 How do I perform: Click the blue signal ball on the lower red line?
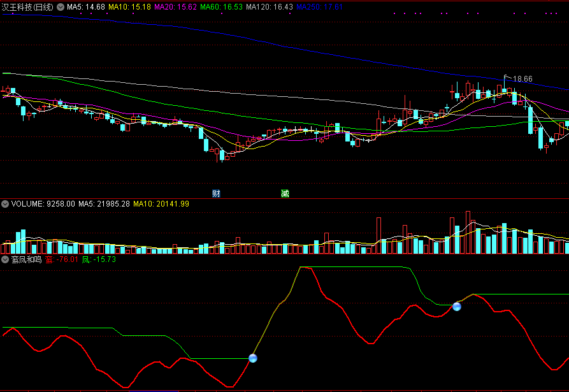253,359
